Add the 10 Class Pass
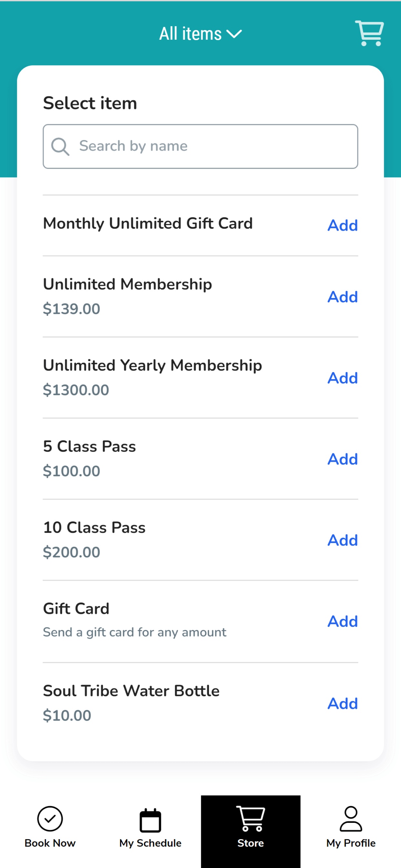The height and width of the screenshot is (868, 401). [x=342, y=540]
